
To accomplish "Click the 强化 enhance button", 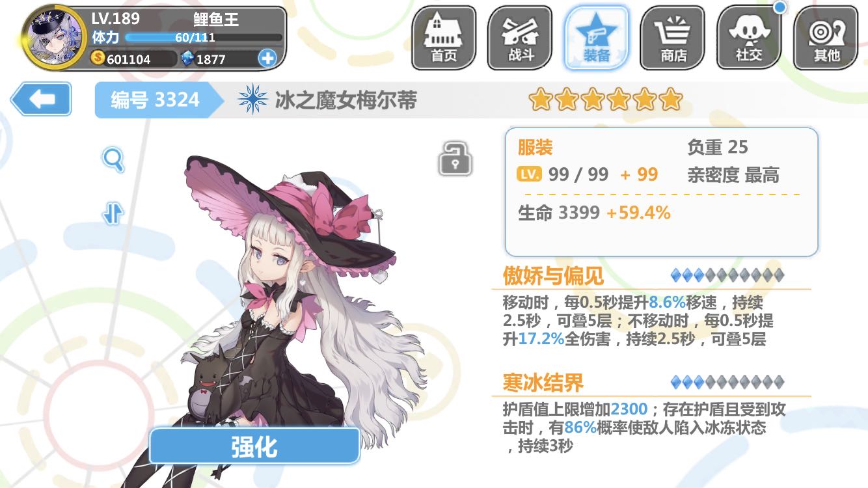I will click(254, 446).
